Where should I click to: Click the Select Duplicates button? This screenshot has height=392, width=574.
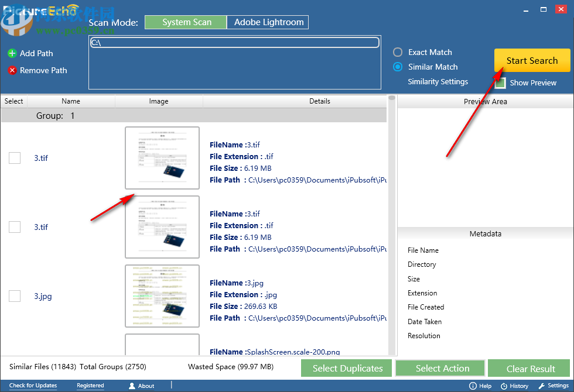tap(346, 368)
